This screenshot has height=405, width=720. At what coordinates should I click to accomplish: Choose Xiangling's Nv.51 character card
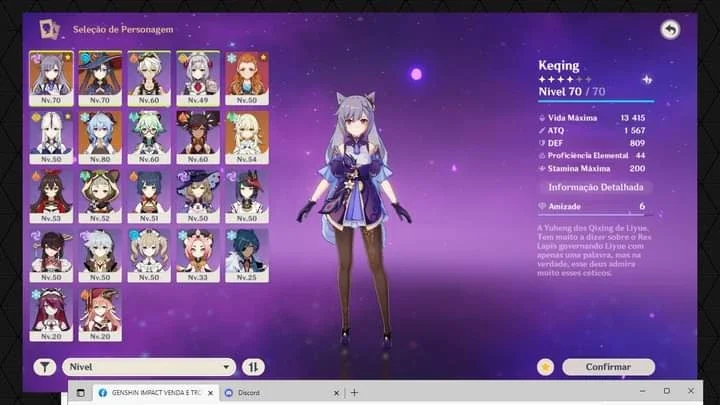(x=149, y=197)
